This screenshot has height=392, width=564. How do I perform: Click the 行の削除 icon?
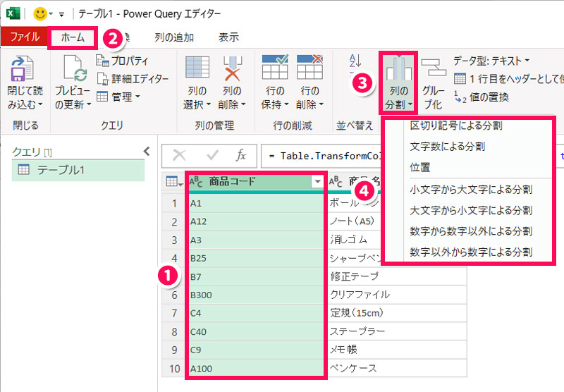pyautogui.click(x=309, y=67)
